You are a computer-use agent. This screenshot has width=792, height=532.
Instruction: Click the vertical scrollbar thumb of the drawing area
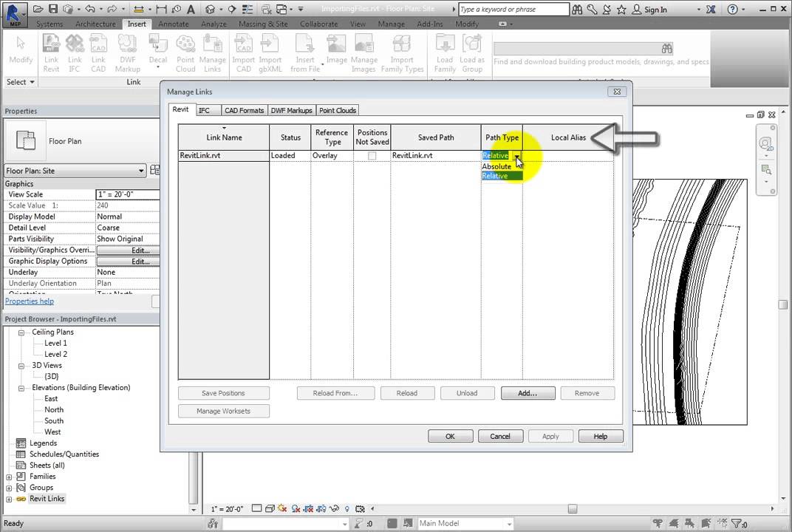click(783, 304)
